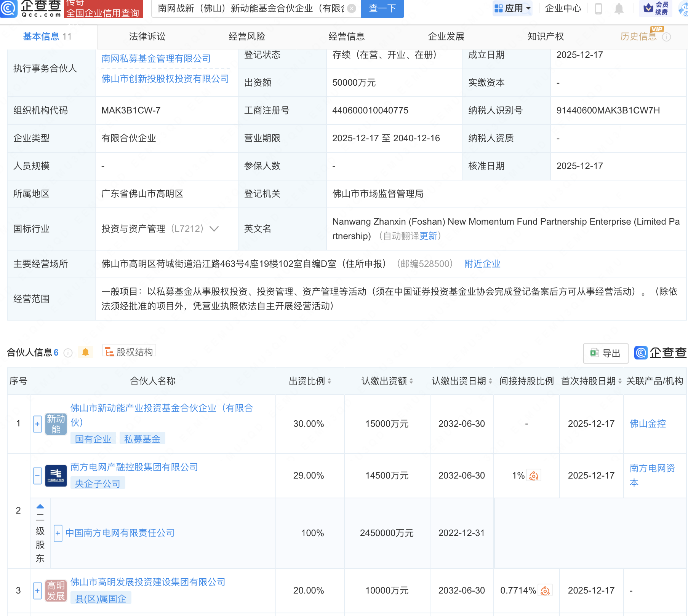This screenshot has width=688, height=616.
Task: Open 企业发展 tab
Action: pyautogui.click(x=446, y=37)
